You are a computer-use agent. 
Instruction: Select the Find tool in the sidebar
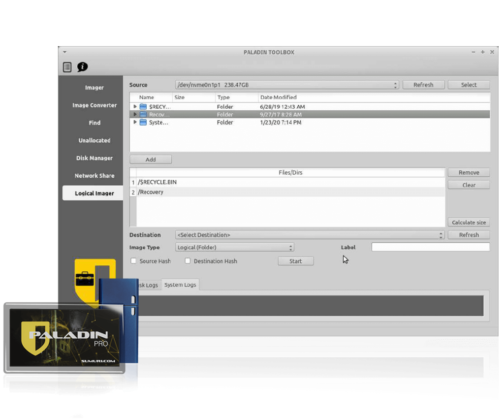[94, 123]
